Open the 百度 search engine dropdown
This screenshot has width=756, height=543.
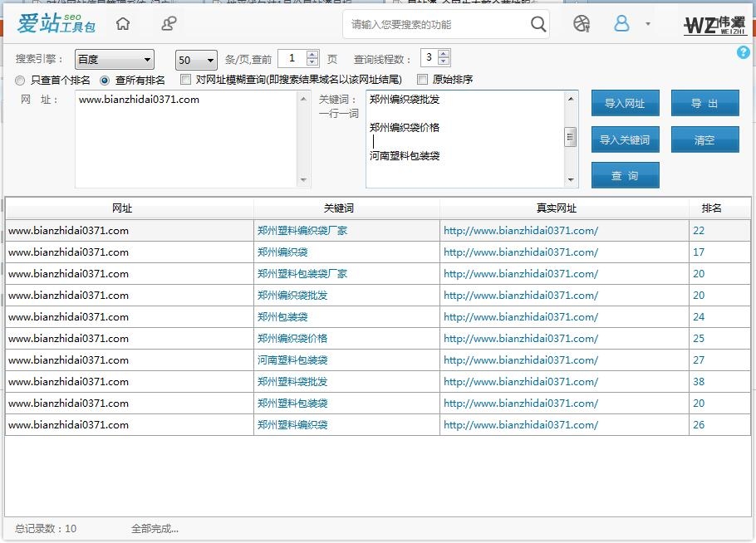(x=115, y=60)
